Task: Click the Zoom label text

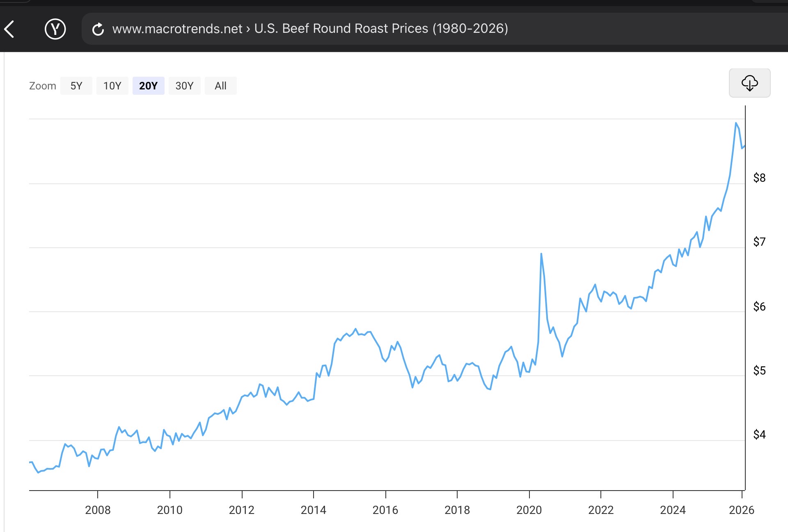Action: [x=43, y=86]
